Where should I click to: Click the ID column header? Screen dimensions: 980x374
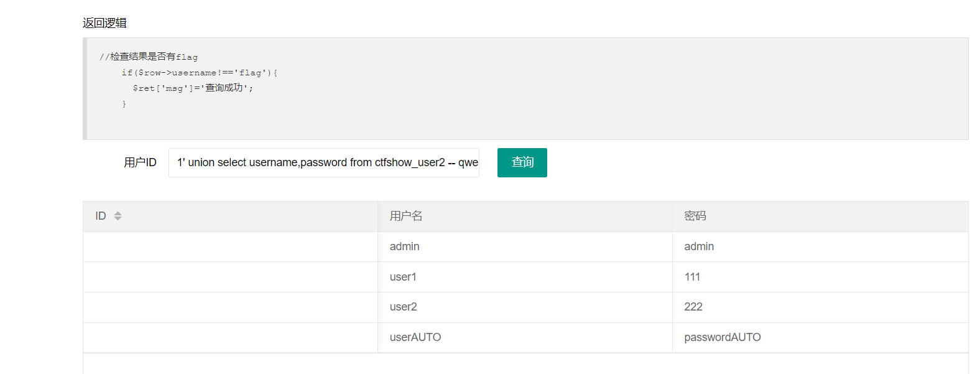230,216
